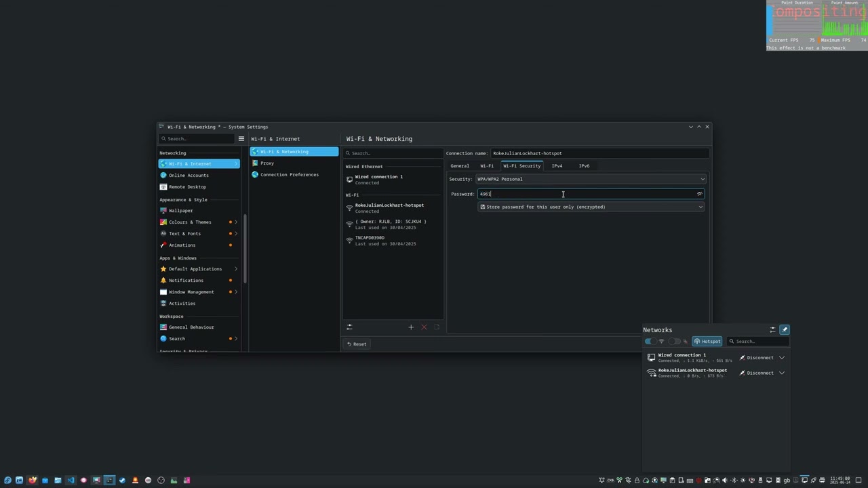868x488 pixels.
Task: Click the gb keyboard layout indicator
Action: 787,481
